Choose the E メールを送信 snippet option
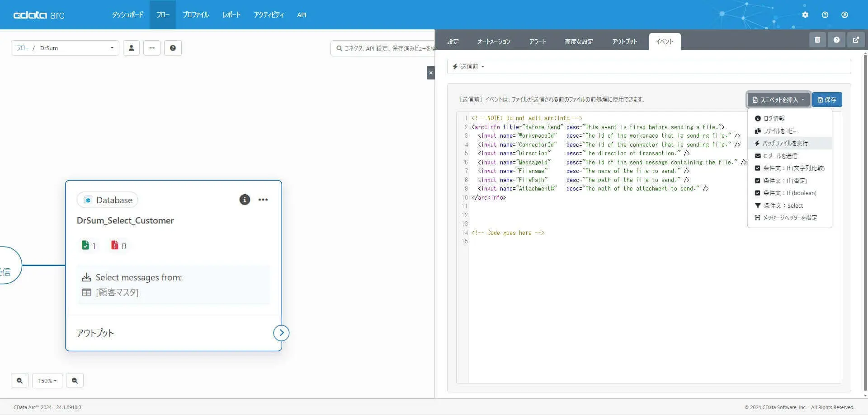Screen dimensions: 868x415 pos(780,156)
